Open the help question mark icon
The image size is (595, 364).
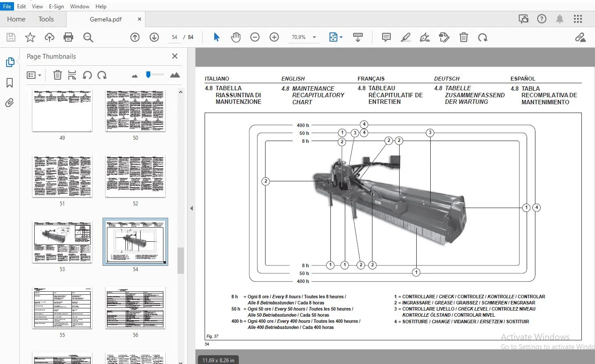click(542, 19)
